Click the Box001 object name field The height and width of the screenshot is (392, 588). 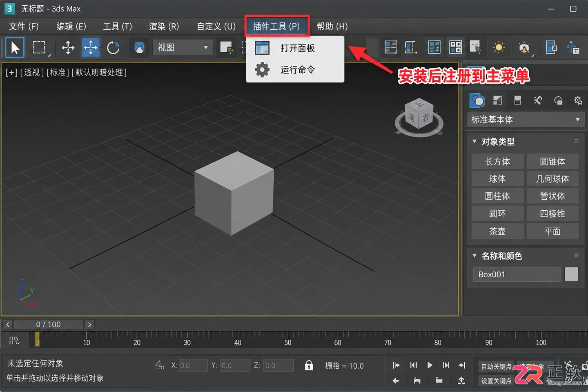517,274
